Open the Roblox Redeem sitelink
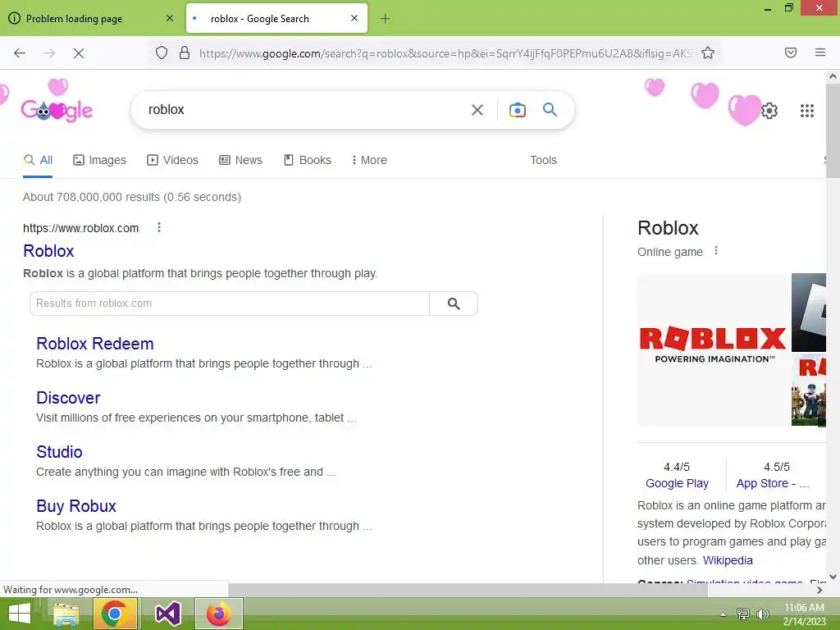Viewport: 840px width, 630px height. [x=95, y=344]
